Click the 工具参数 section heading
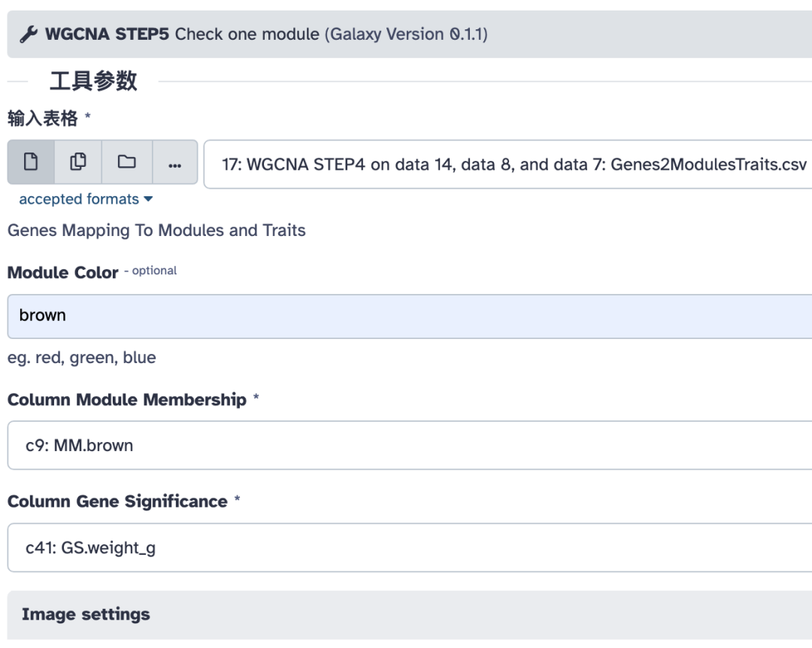 (x=93, y=80)
